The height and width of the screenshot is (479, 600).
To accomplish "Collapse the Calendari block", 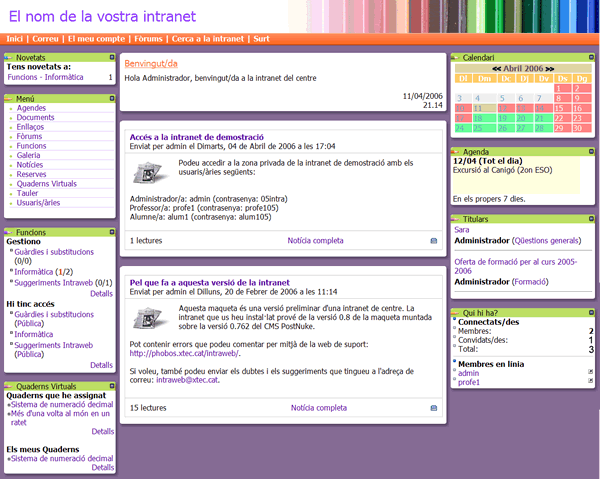I will pyautogui.click(x=591, y=58).
